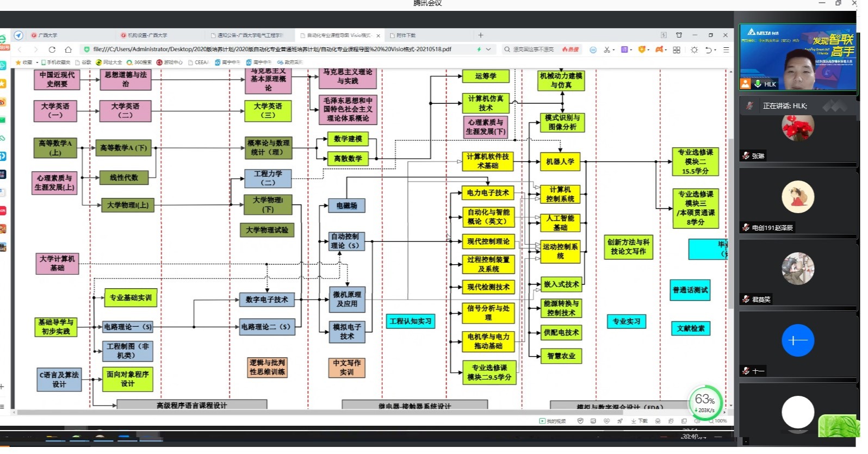The width and height of the screenshot is (868, 454).
Task: Click the undo closed tab icon
Action: (708, 49)
